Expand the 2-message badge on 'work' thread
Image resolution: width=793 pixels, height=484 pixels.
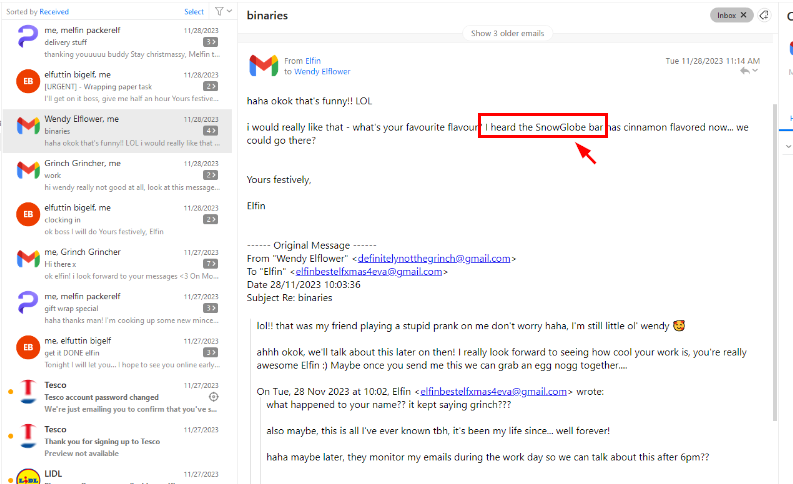click(x=210, y=175)
